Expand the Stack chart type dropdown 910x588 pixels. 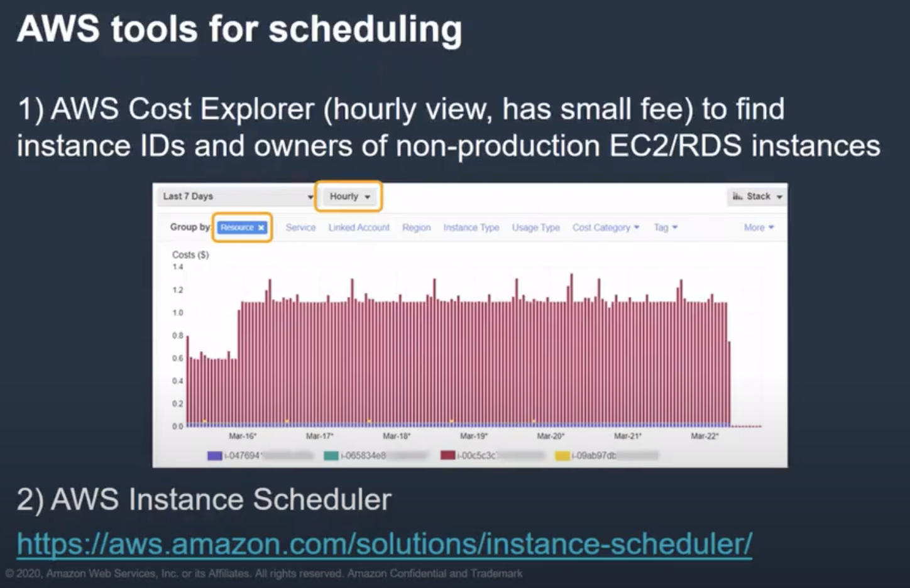[x=779, y=197]
